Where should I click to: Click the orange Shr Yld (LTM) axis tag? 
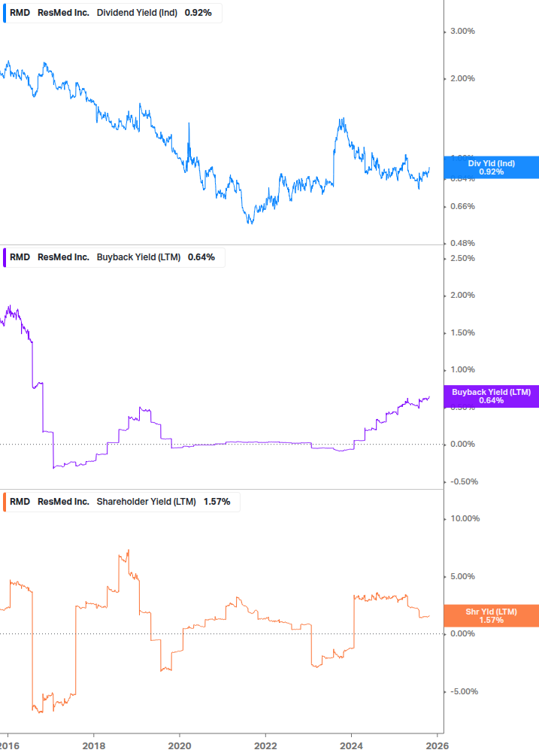(x=492, y=615)
